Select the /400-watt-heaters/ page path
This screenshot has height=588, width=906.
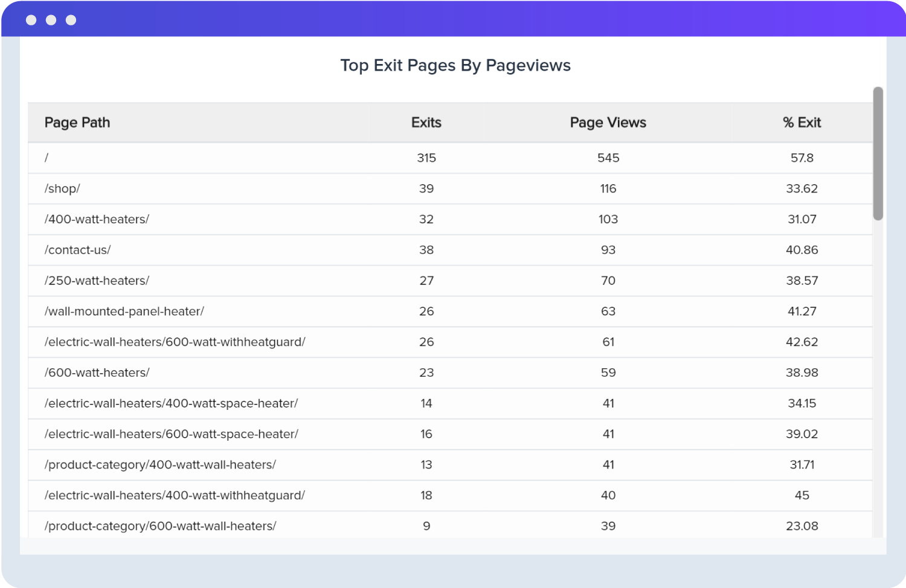[97, 219]
